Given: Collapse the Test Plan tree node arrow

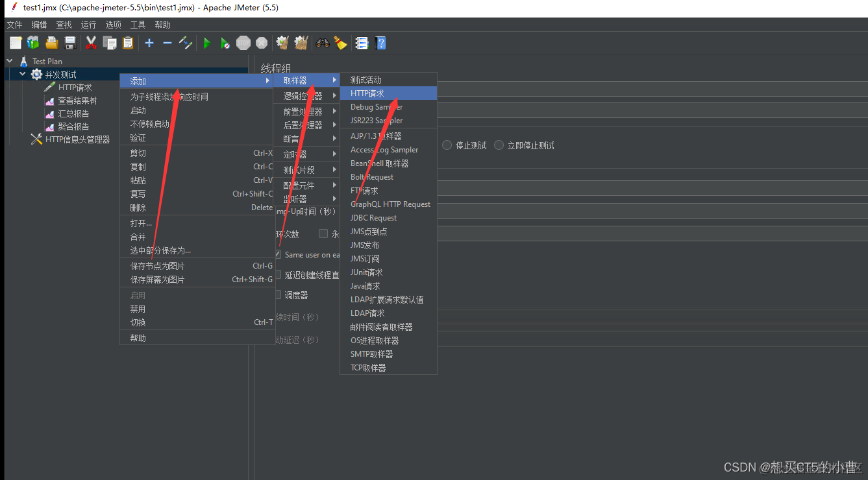Looking at the screenshot, I should 9,61.
